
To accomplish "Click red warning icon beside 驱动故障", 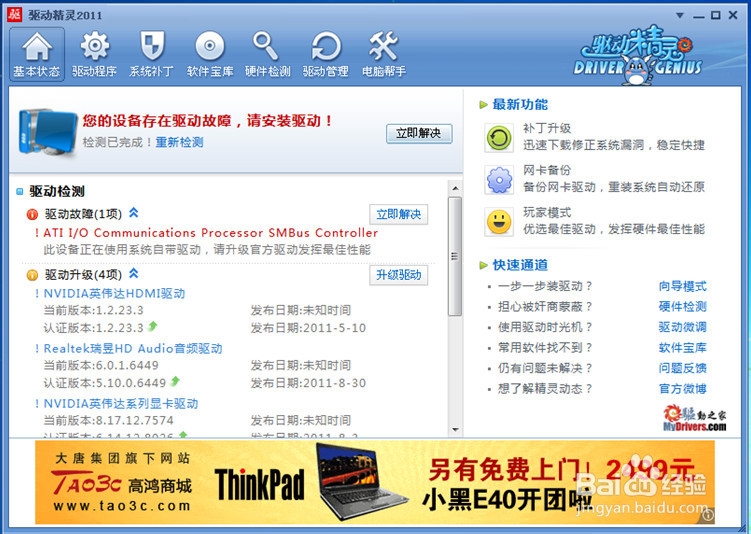I will coord(32,215).
